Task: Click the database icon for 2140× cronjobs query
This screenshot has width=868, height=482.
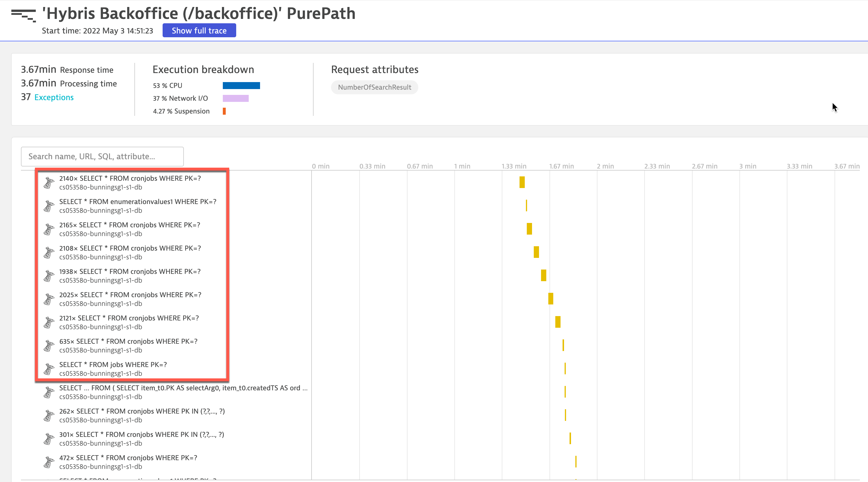Action: (x=49, y=183)
